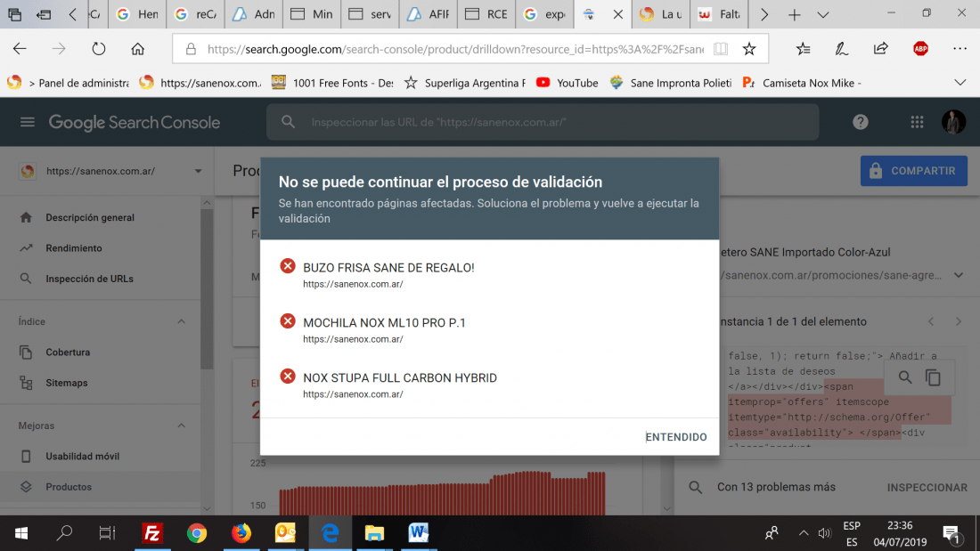Expand the sanenox.com.ar/promociones URL chevron

pyautogui.click(x=958, y=275)
